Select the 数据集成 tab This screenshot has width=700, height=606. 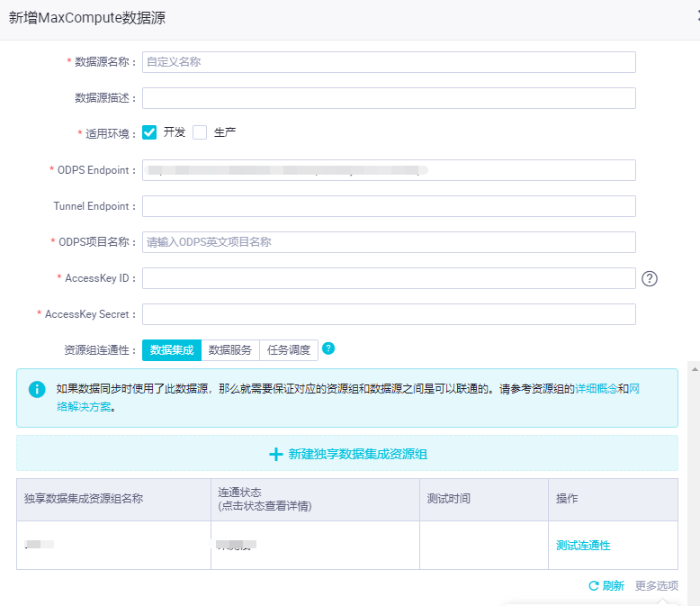coord(172,350)
